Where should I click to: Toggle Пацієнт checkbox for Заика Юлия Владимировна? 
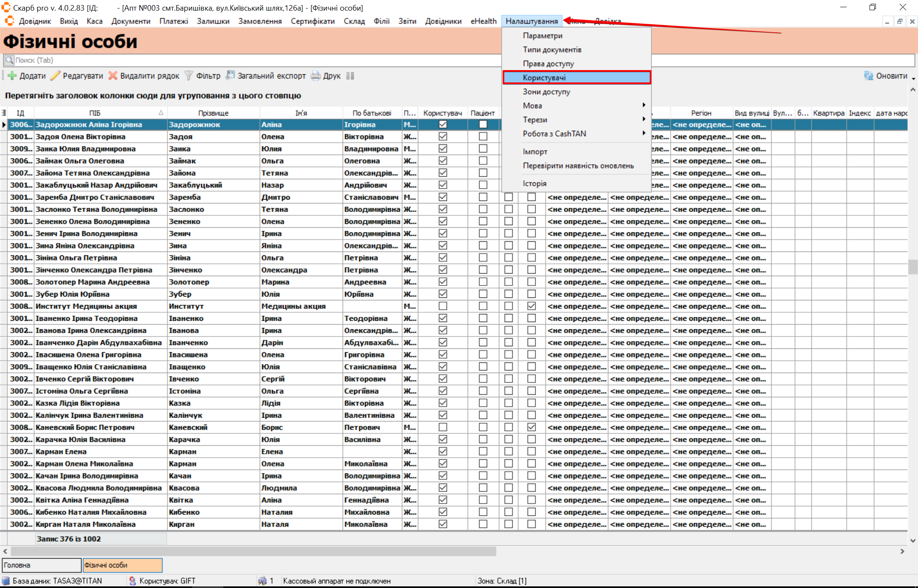(483, 149)
